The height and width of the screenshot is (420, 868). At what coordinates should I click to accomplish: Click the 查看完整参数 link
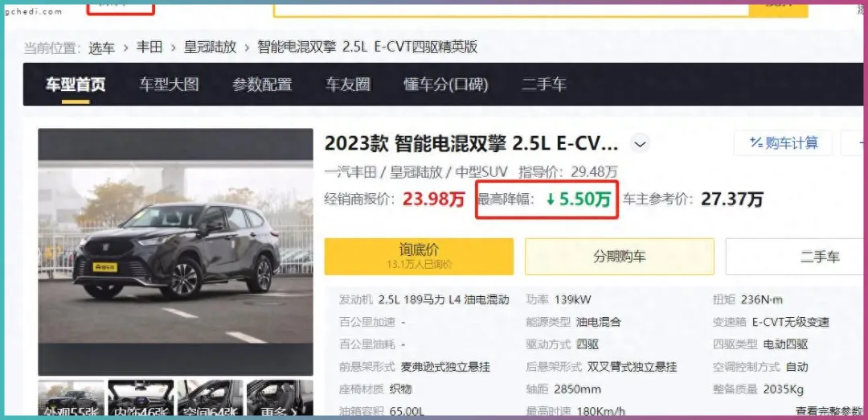tap(829, 411)
